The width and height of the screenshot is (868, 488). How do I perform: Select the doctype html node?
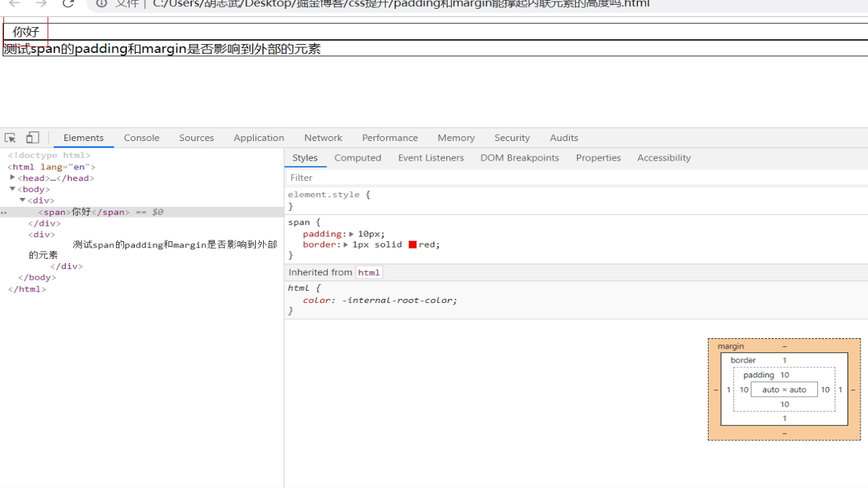49,155
